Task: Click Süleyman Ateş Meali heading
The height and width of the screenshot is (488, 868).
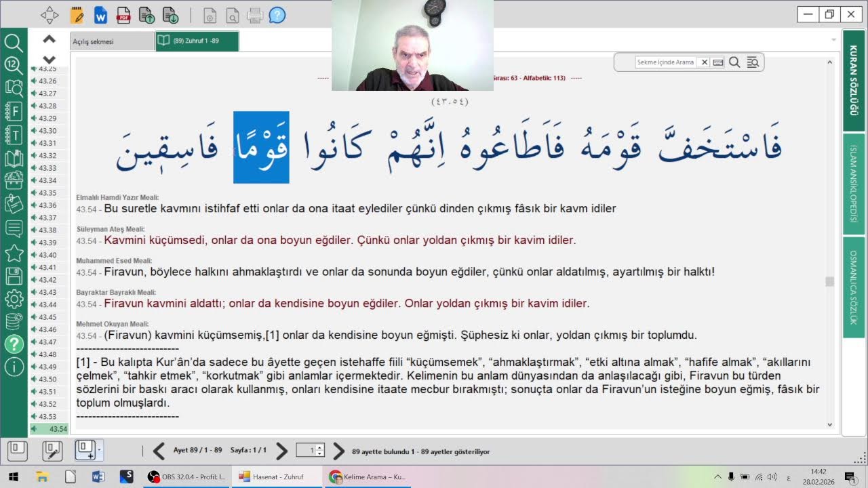Action: point(111,229)
